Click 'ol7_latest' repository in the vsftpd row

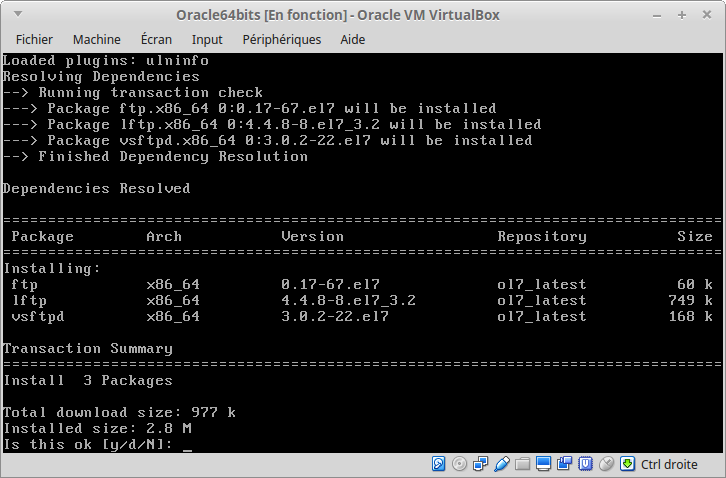point(542,316)
